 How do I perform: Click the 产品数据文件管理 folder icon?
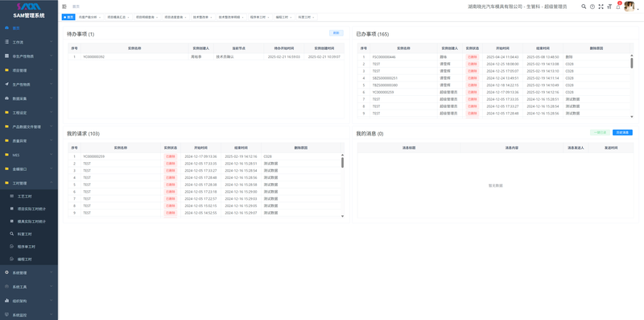(6, 127)
